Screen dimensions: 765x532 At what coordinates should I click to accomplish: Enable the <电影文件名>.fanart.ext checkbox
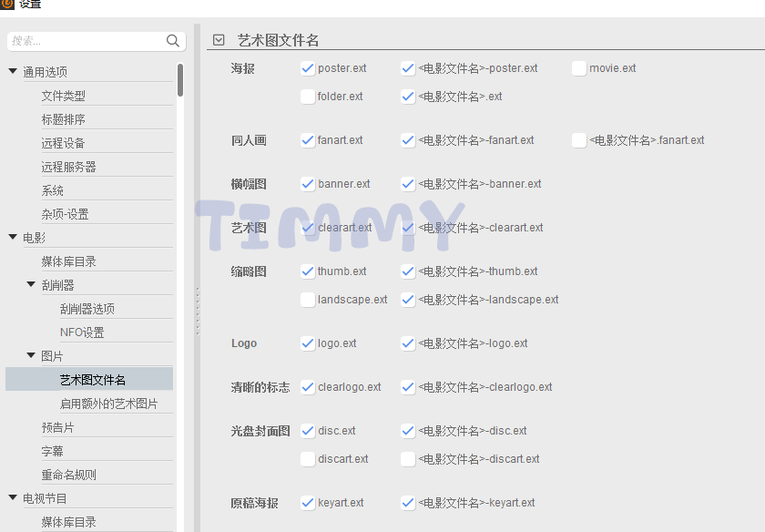tap(579, 139)
